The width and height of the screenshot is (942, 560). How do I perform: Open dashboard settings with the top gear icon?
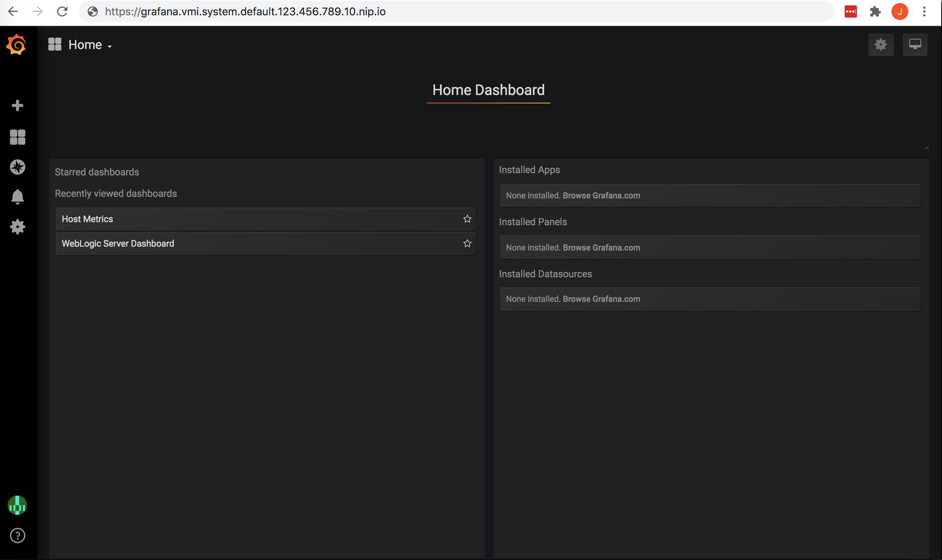pos(881,44)
